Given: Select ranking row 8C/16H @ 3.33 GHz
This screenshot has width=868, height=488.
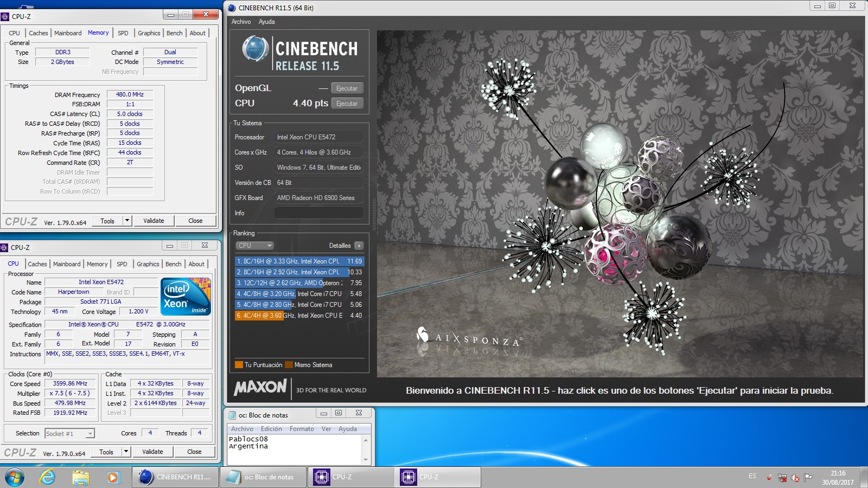Looking at the screenshot, I should (x=299, y=261).
